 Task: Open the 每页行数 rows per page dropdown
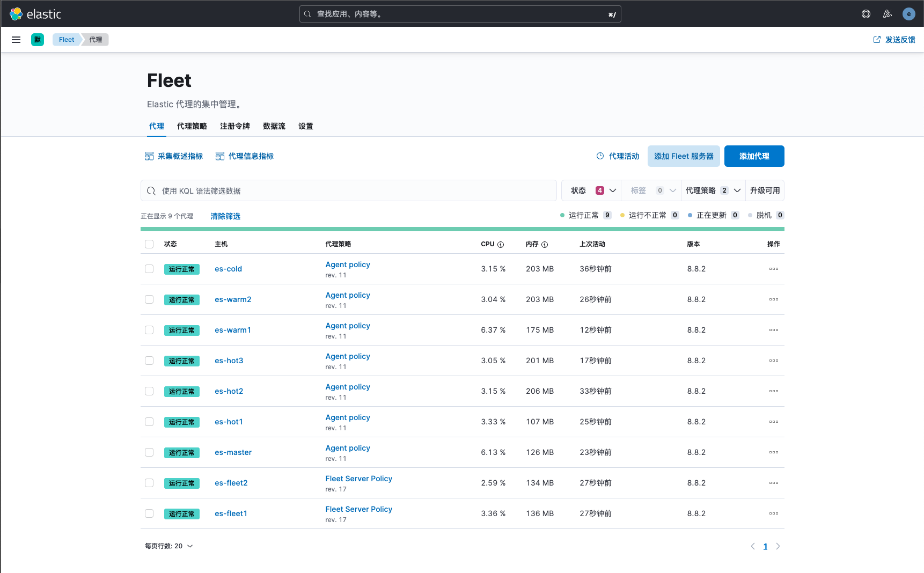[169, 546]
